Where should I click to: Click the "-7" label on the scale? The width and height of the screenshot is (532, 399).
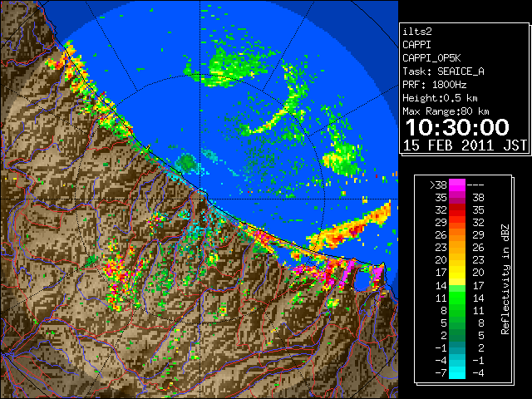[441, 373]
